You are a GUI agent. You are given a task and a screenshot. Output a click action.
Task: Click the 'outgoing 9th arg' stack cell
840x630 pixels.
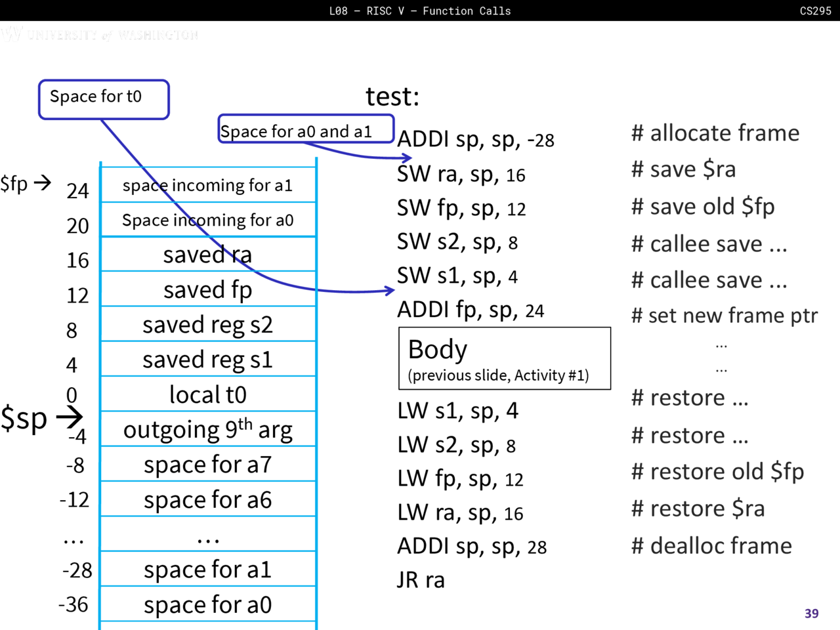point(207,430)
